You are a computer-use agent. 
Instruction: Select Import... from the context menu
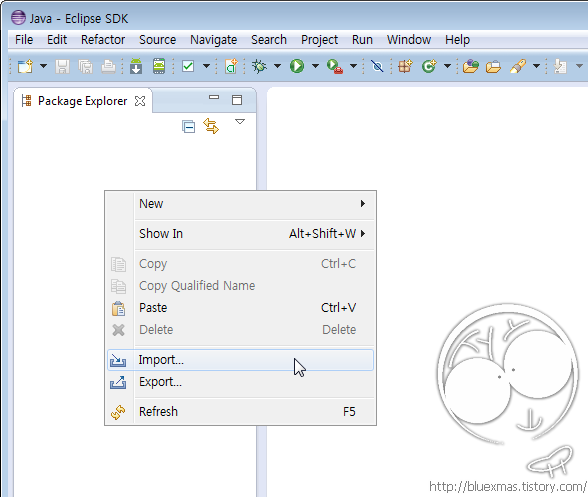[x=240, y=360]
